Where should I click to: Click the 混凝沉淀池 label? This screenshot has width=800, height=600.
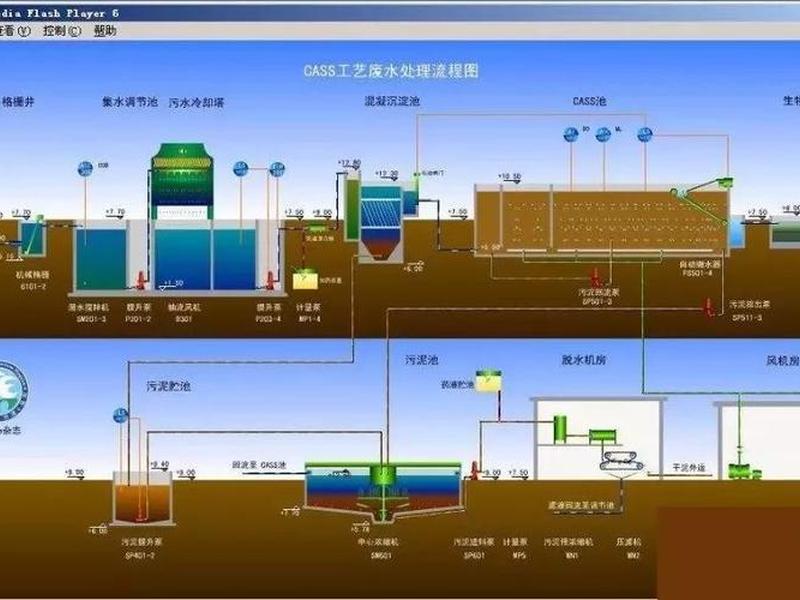[392, 101]
